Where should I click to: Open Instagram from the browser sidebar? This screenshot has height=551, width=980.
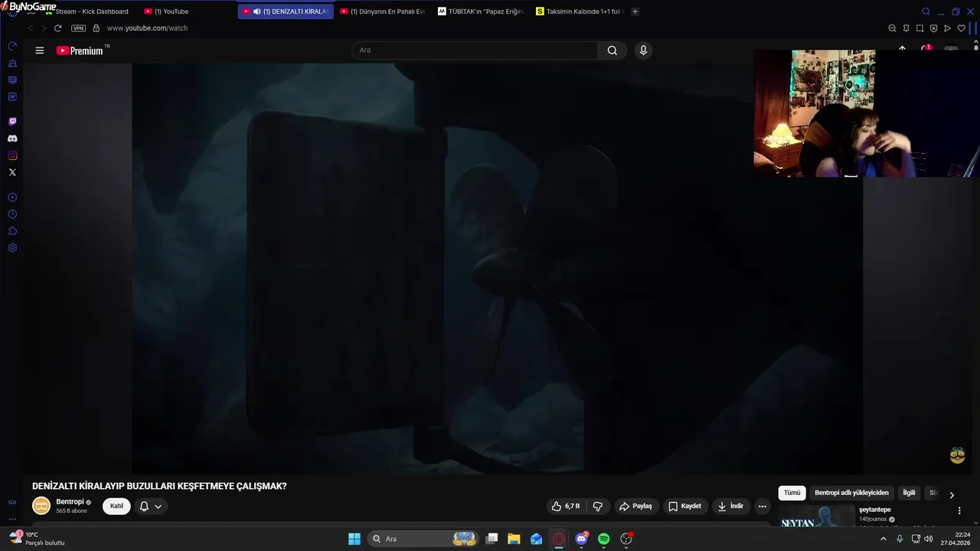12,155
